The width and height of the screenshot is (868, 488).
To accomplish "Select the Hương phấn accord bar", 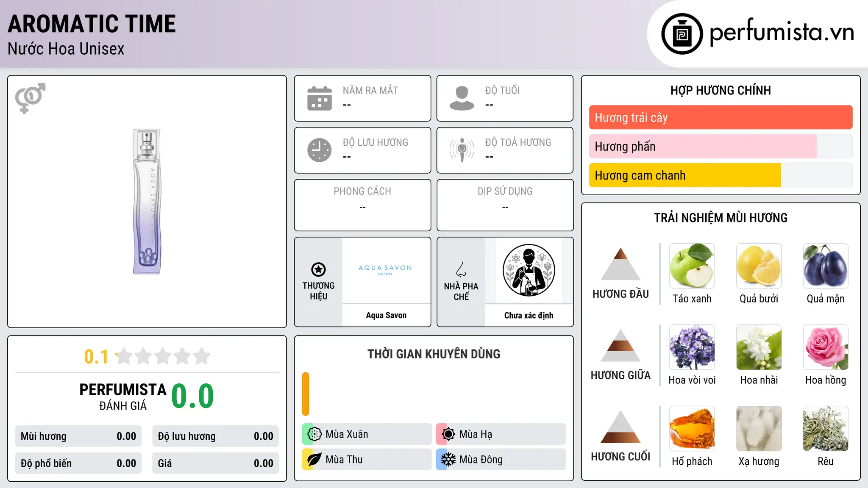I will click(x=721, y=147).
